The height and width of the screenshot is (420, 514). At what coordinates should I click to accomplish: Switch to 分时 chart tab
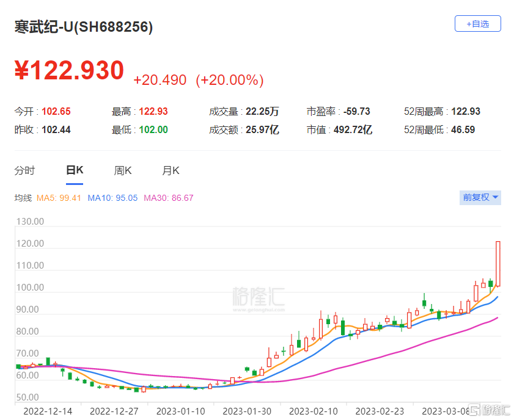coord(24,170)
